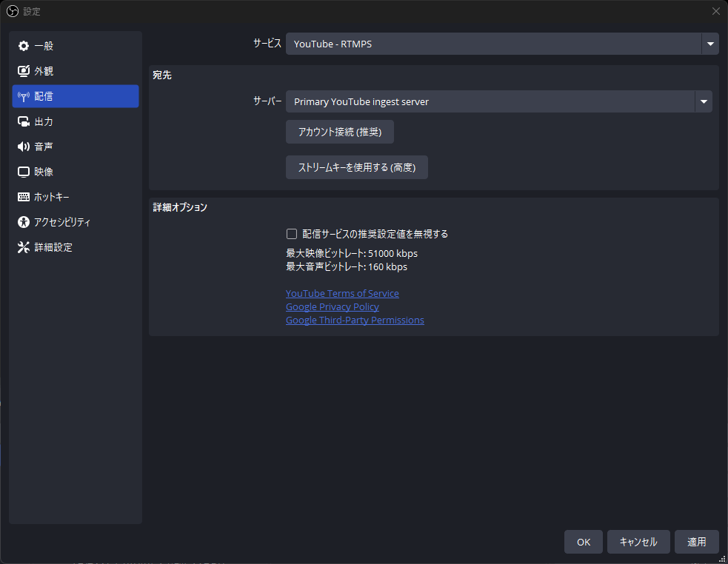Click the キャンセル button

point(638,542)
